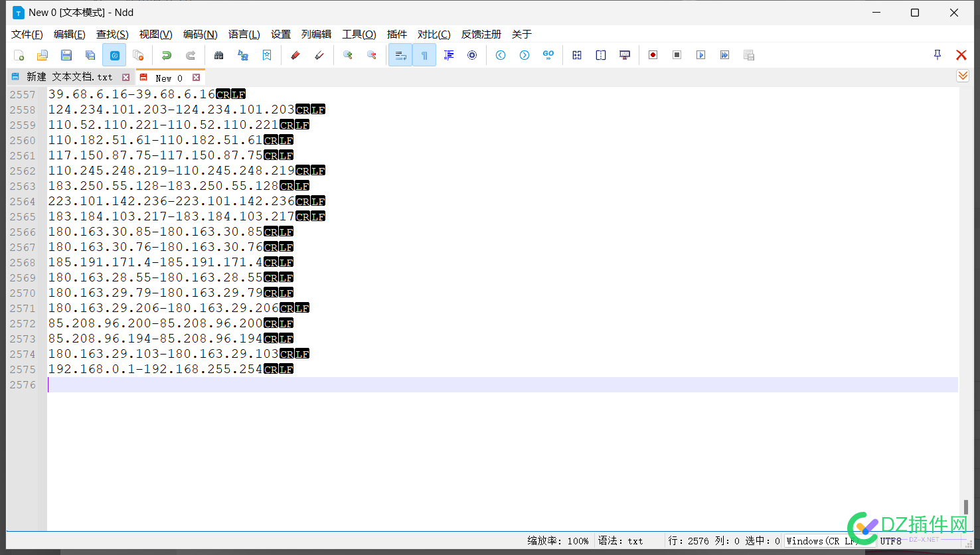
Task: Close all files toolbar icon
Action: tap(138, 55)
